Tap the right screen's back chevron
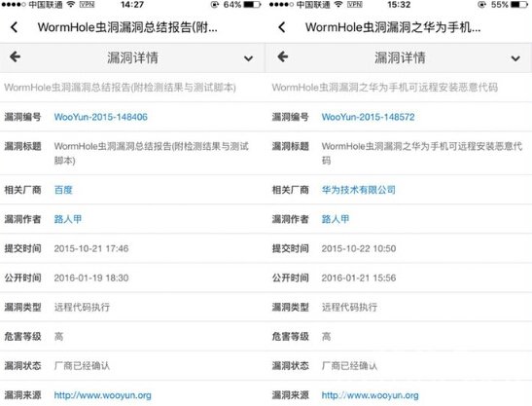The width and height of the screenshot is (532, 406). [x=282, y=27]
